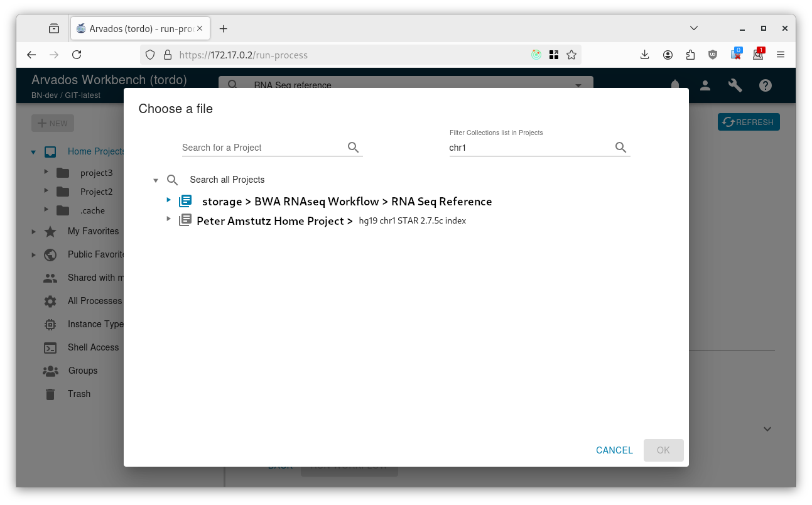This screenshot has height=505, width=812.
Task: Click the RNA Seq Reference collection icon
Action: tap(185, 201)
